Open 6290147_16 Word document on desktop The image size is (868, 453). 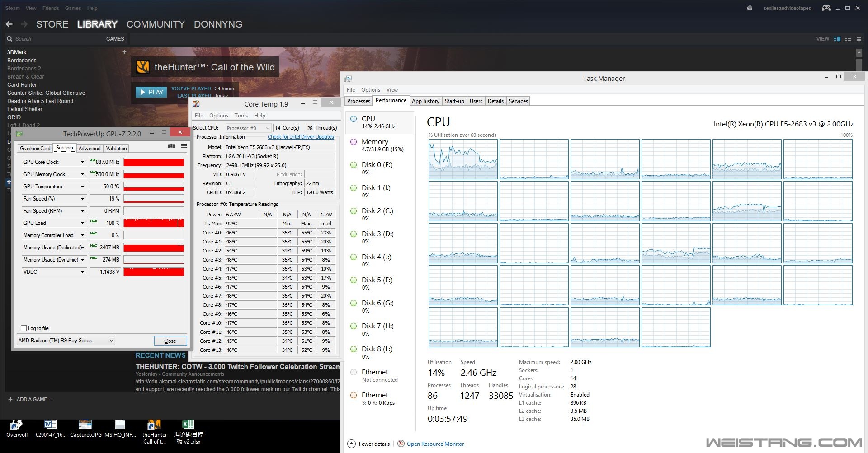pos(51,429)
